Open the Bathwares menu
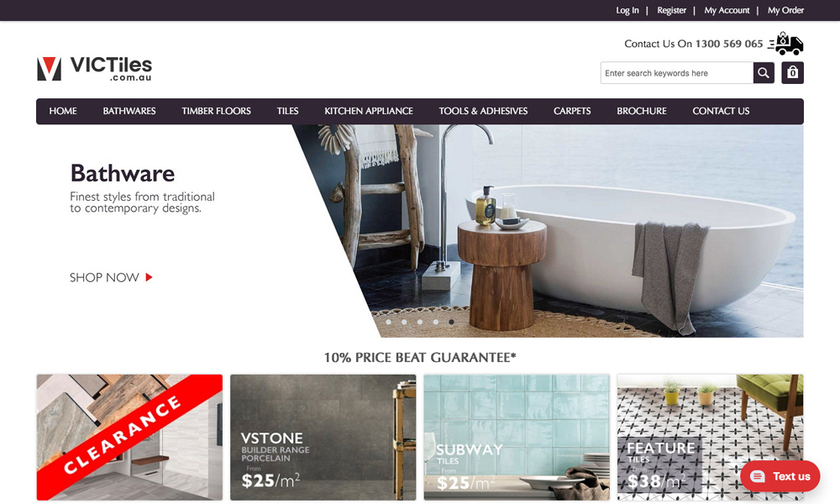Image resolution: width=840 pixels, height=504 pixels. point(129,111)
